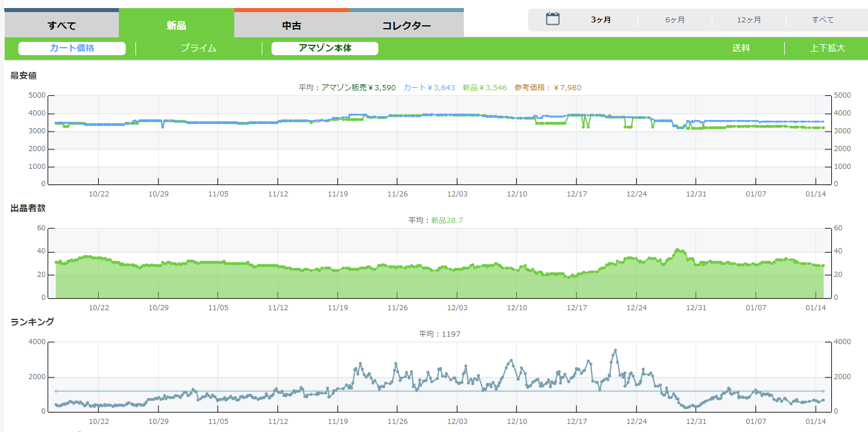The width and height of the screenshot is (868, 432).
Task: Select the 12ヶ月 time range
Action: click(749, 20)
